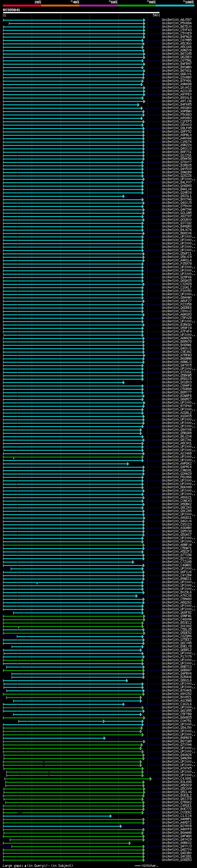Click hit label UniRef100_Q8I3T8
This screenshot has width=197, height=868.
click(x=176, y=799)
